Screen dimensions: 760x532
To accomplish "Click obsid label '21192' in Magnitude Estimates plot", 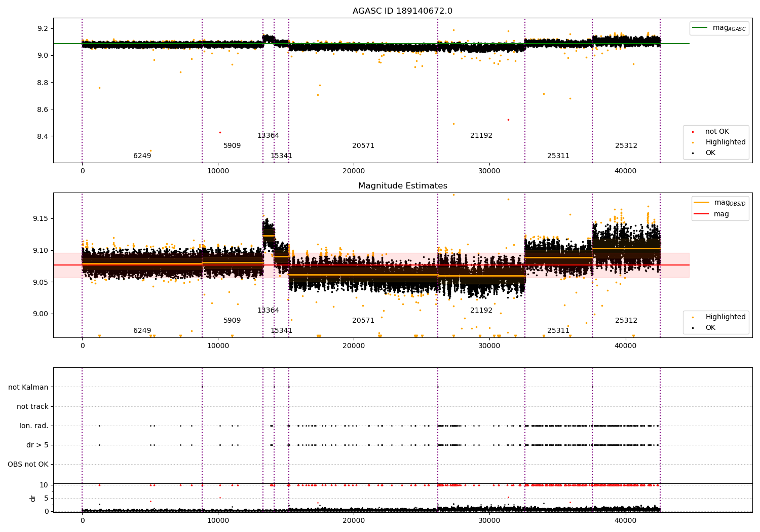I will click(x=481, y=311).
